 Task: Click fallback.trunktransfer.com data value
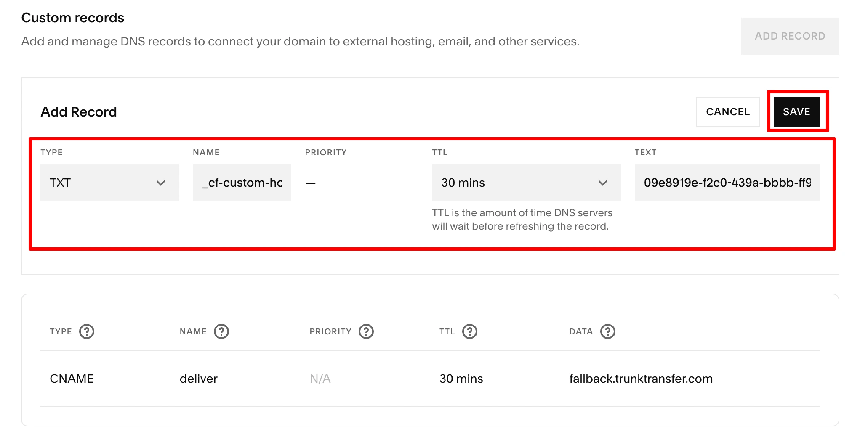pos(641,379)
